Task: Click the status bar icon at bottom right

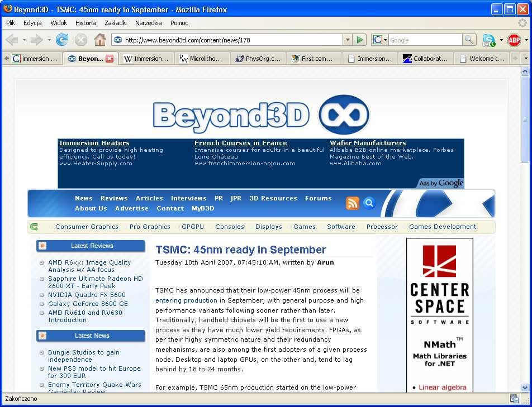Action: coord(514,399)
